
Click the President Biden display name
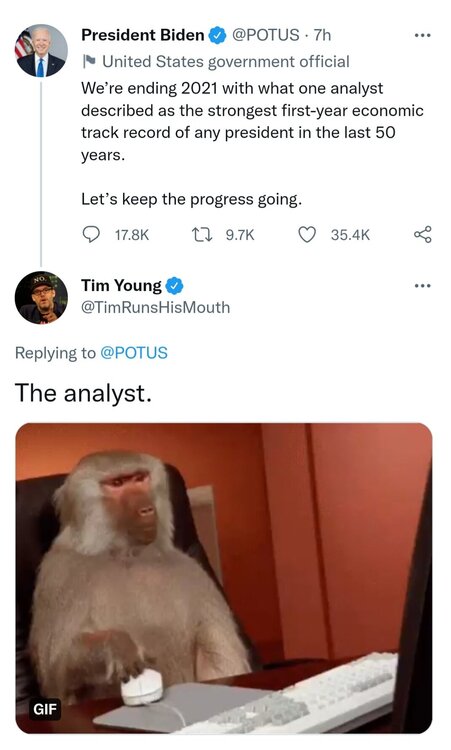click(x=143, y=35)
